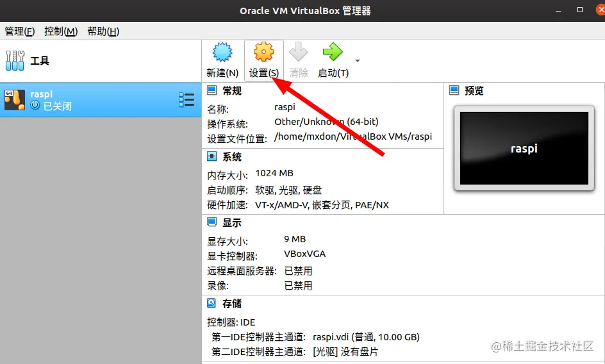Click the VBoxVGA controller value
This screenshot has width=605, height=364.
click(305, 254)
